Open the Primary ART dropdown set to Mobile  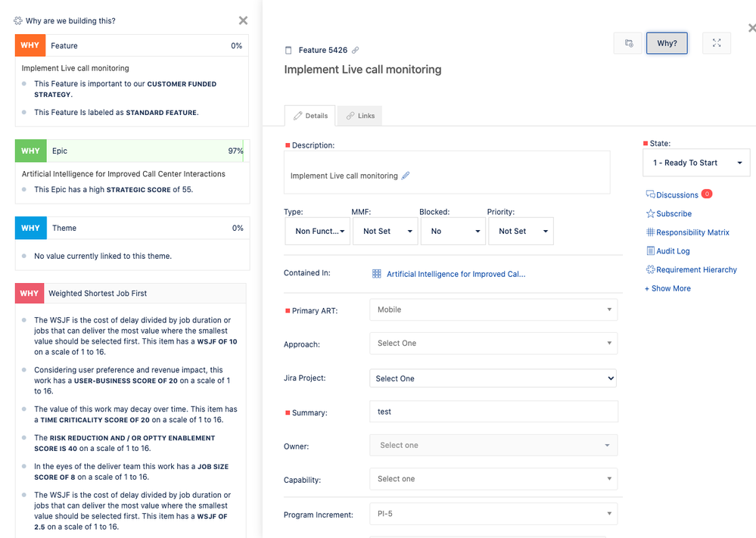click(x=493, y=309)
